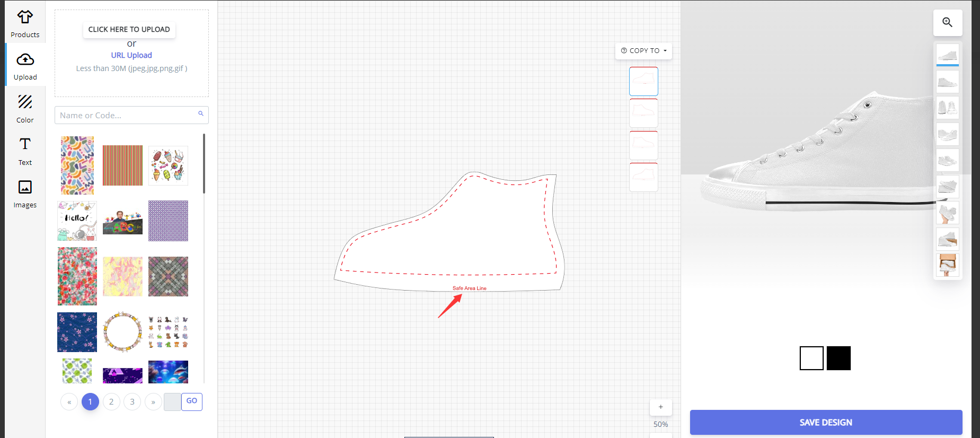Open the URL Upload link
Viewport: 980px width, 438px height.
click(x=131, y=55)
